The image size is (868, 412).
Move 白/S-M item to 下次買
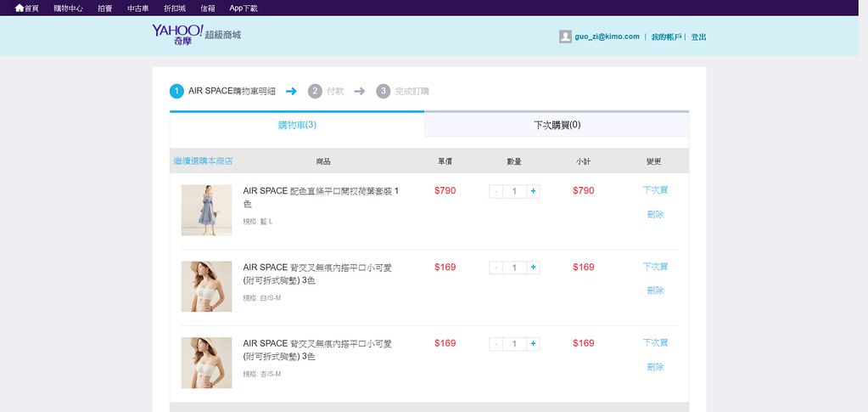coord(655,266)
